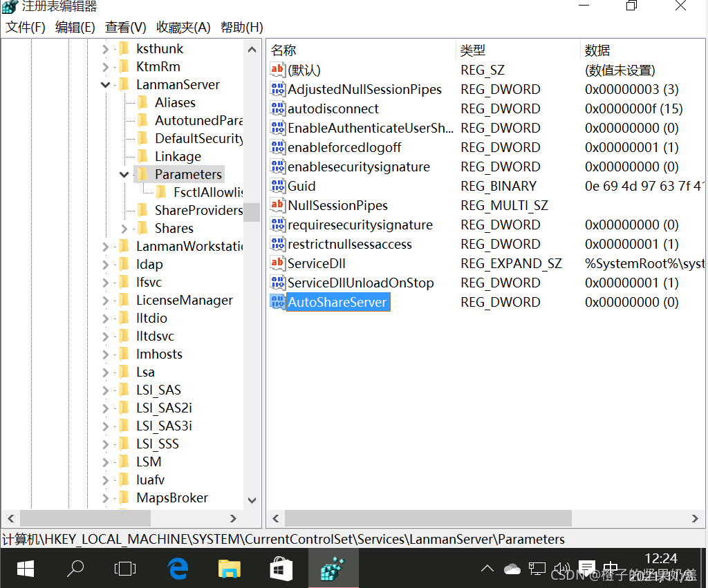Select the enablesecuritysignature value
The image size is (708, 588).
click(359, 167)
